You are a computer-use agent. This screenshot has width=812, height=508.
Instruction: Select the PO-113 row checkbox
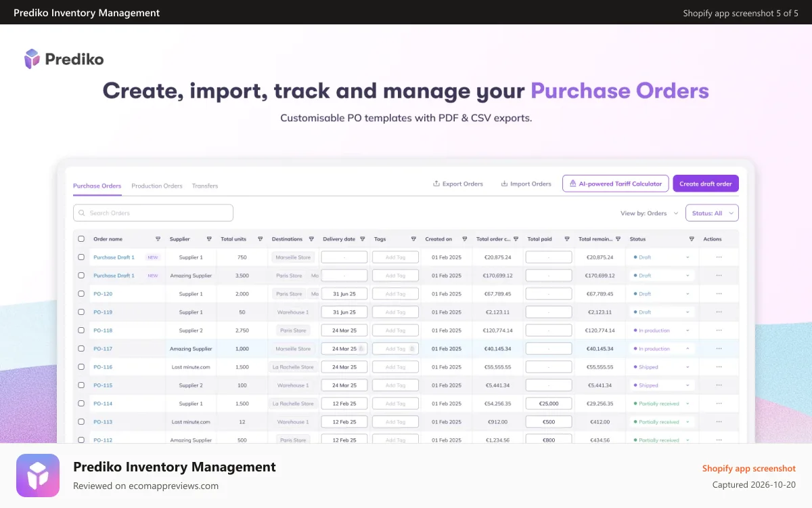tap(81, 422)
